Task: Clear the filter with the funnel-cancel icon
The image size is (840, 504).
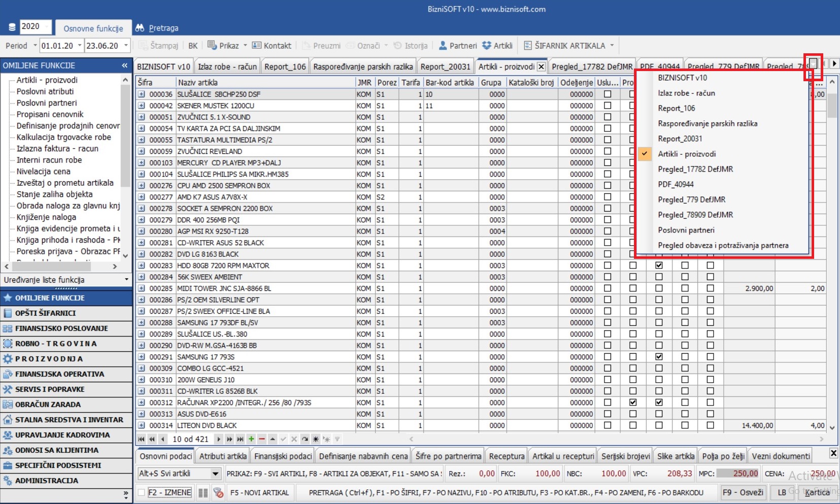Action: click(218, 492)
